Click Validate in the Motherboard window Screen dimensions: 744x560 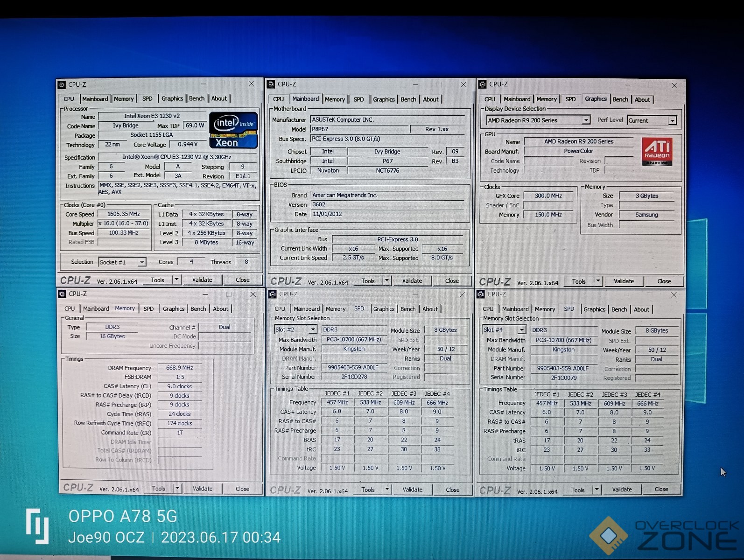(412, 281)
